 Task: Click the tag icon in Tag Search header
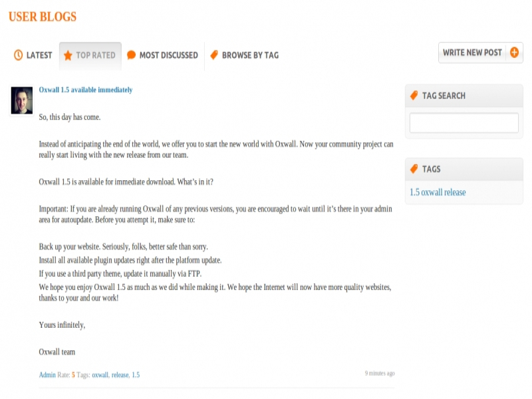(x=414, y=95)
